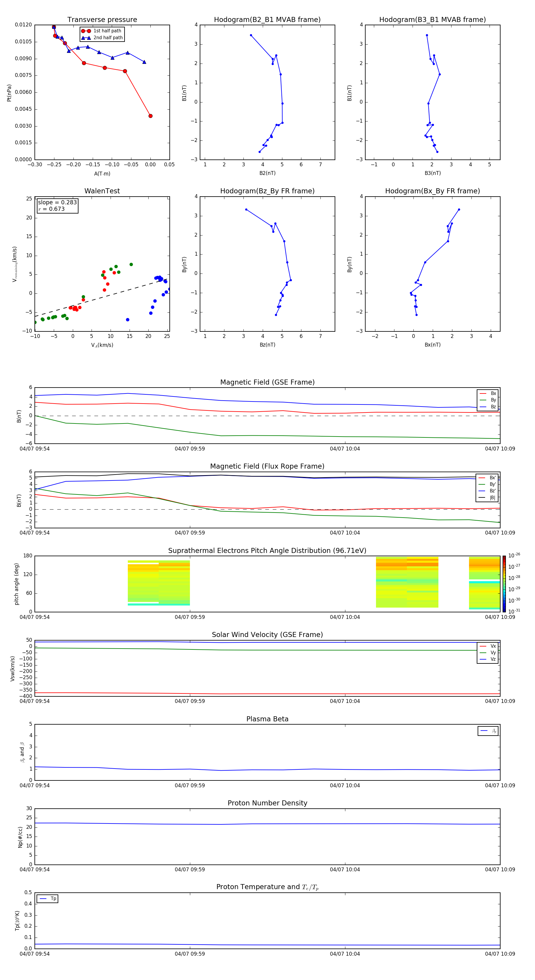Image resolution: width=535 pixels, height=980 pixels.
Task: Click the "pitch angle (deg)" axis label
Action: (16, 584)
